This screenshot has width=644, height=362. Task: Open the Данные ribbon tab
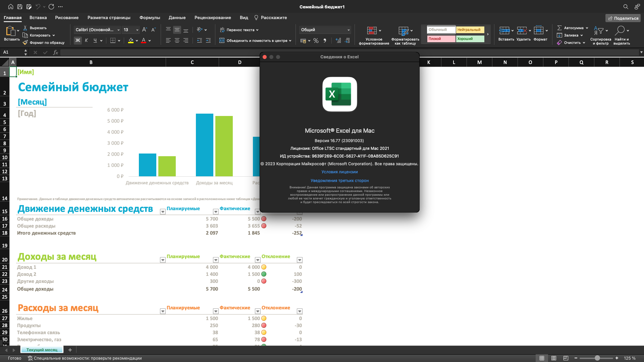click(177, 17)
